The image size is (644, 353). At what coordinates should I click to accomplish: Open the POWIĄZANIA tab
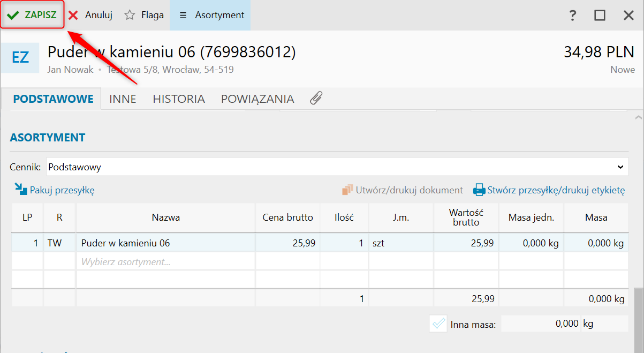257,99
